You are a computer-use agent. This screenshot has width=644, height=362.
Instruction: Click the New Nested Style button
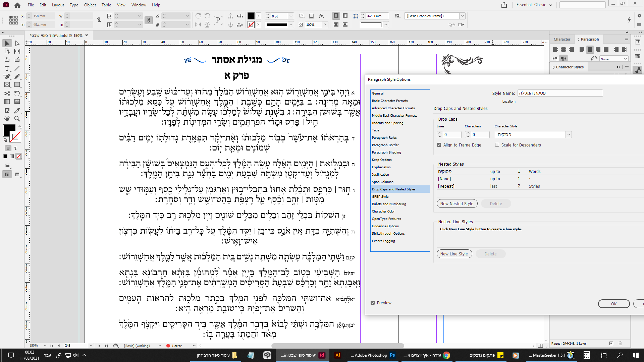click(x=457, y=203)
